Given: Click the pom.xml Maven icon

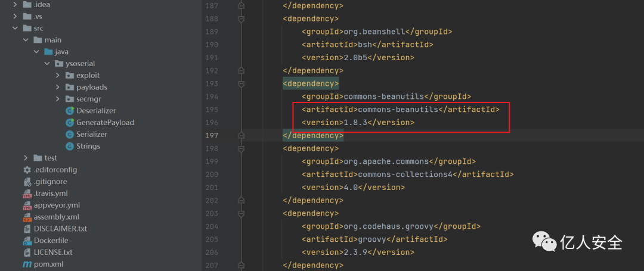Looking at the screenshot, I should tap(27, 264).
